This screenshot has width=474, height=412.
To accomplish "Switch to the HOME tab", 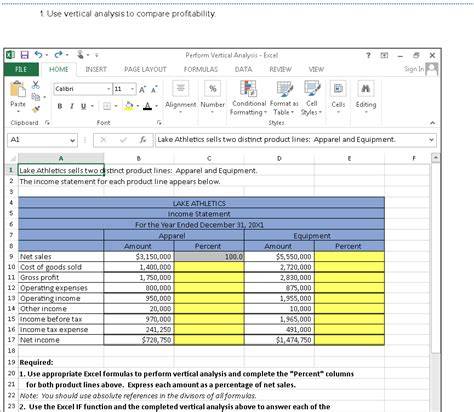I will 59,69.
